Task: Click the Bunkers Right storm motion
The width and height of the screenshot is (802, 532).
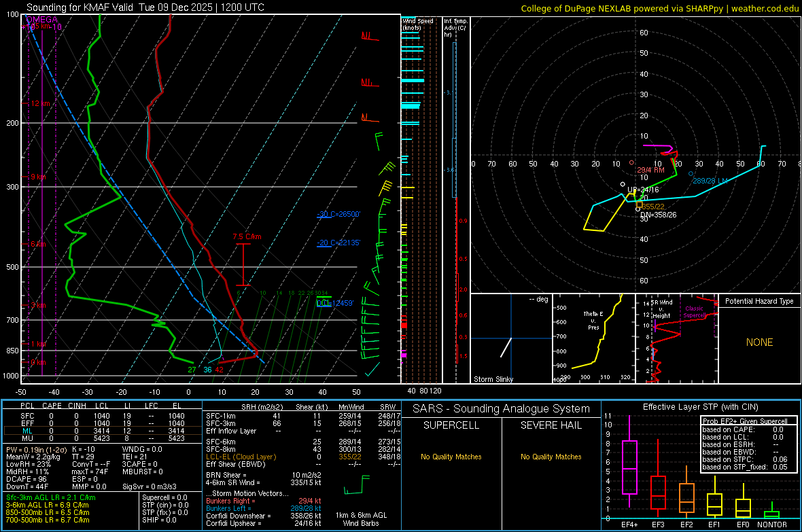Action: tap(264, 501)
